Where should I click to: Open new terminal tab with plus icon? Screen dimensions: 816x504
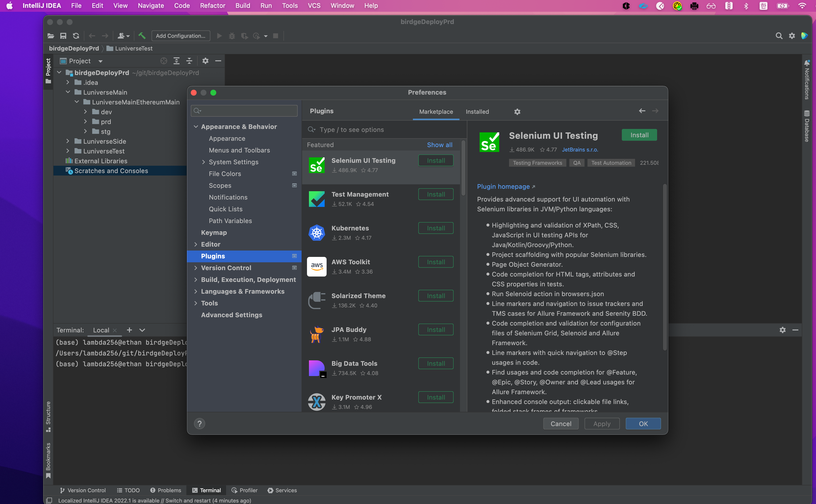[x=129, y=330]
